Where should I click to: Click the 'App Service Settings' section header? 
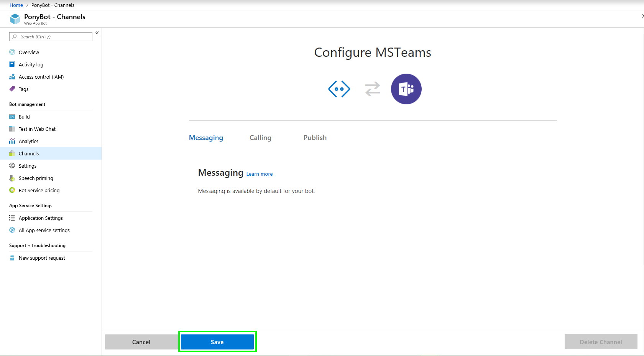(x=31, y=206)
